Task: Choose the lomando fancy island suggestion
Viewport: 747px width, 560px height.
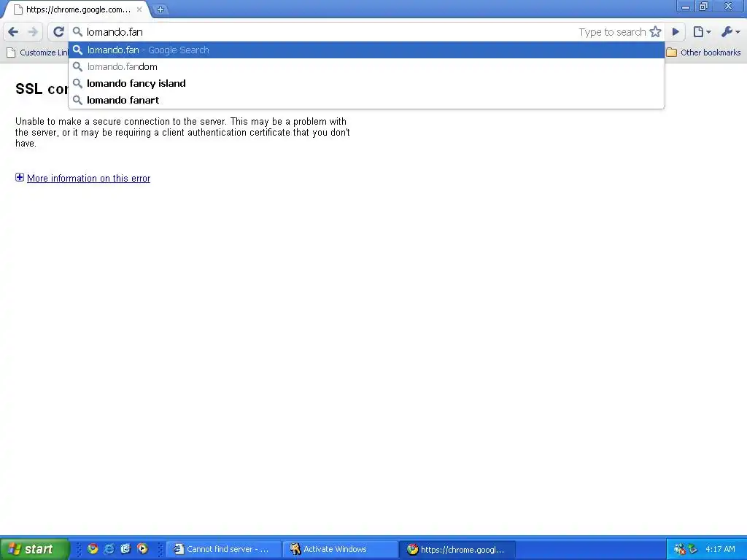Action: tap(366, 83)
